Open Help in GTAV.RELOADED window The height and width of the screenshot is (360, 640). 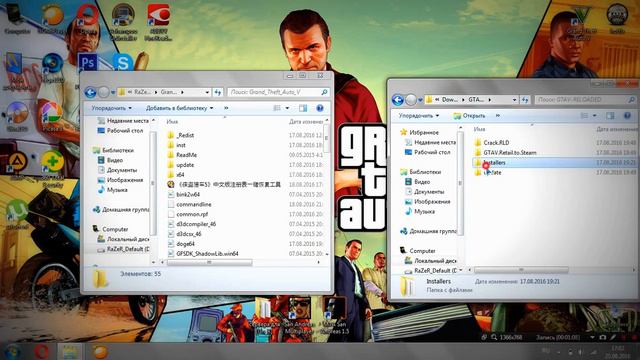(627, 116)
